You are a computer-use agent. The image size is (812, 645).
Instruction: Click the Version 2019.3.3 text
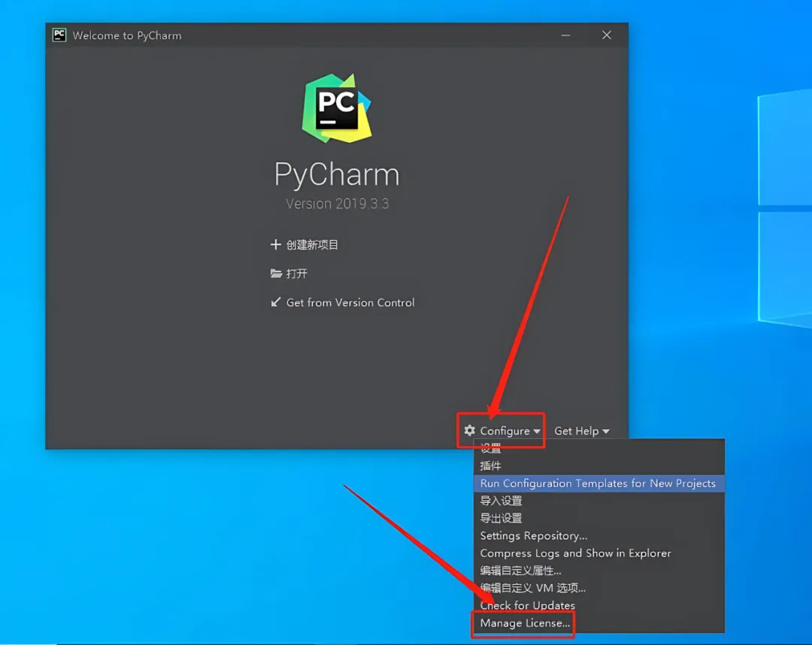pos(337,204)
